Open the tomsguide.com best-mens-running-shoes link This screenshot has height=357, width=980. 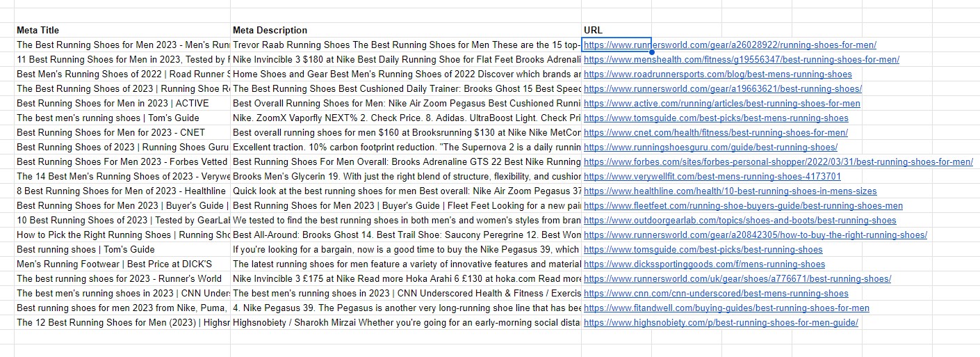click(x=716, y=118)
